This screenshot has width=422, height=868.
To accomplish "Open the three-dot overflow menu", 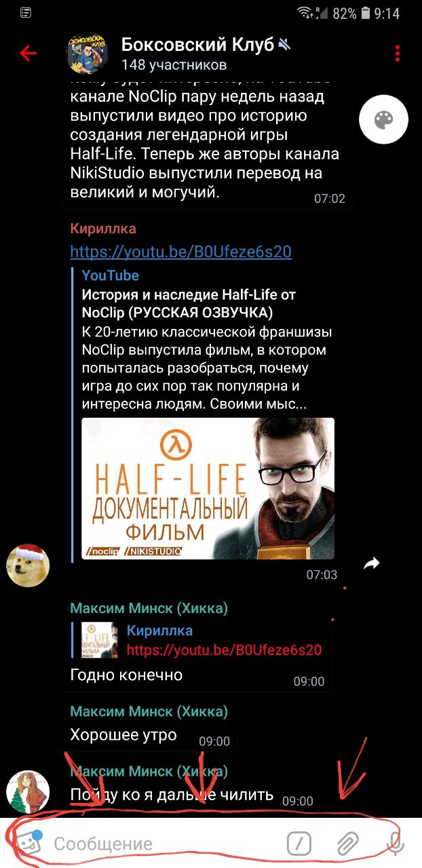I will coord(398,53).
